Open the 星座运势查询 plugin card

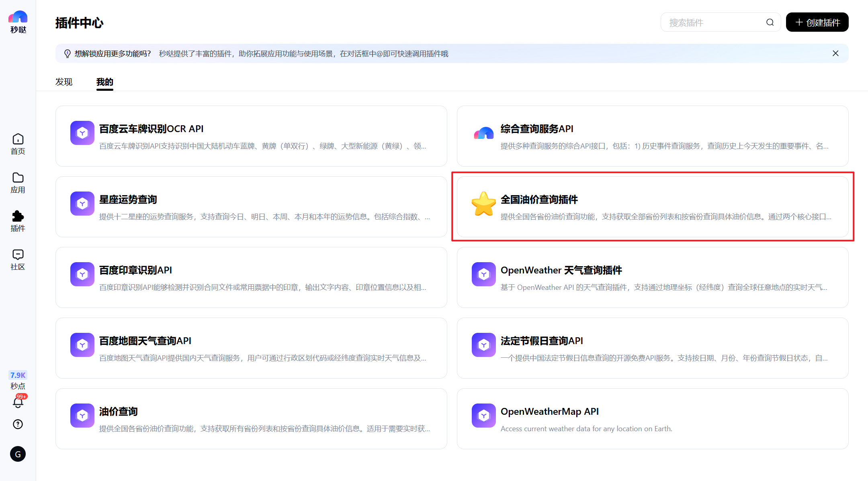pos(251,207)
